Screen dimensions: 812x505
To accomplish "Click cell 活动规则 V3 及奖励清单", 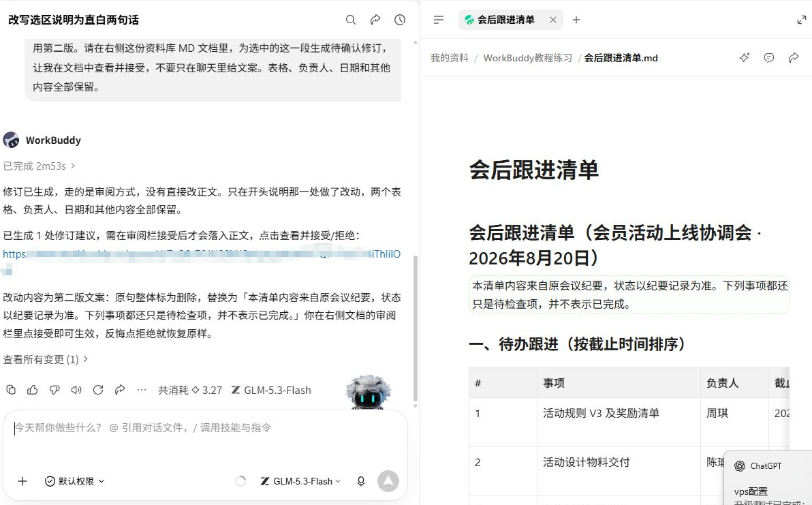I will 619,422.
